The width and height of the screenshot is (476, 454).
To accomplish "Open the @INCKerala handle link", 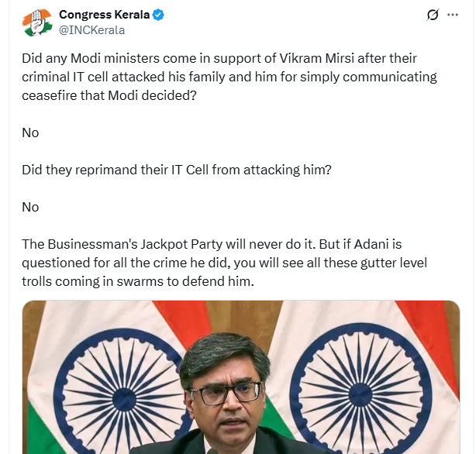I will [x=91, y=30].
